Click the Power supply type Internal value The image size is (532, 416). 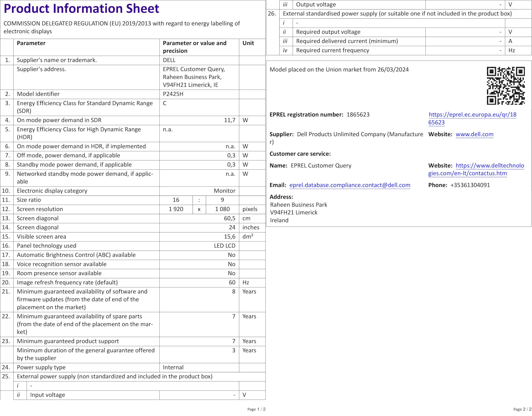173,367
